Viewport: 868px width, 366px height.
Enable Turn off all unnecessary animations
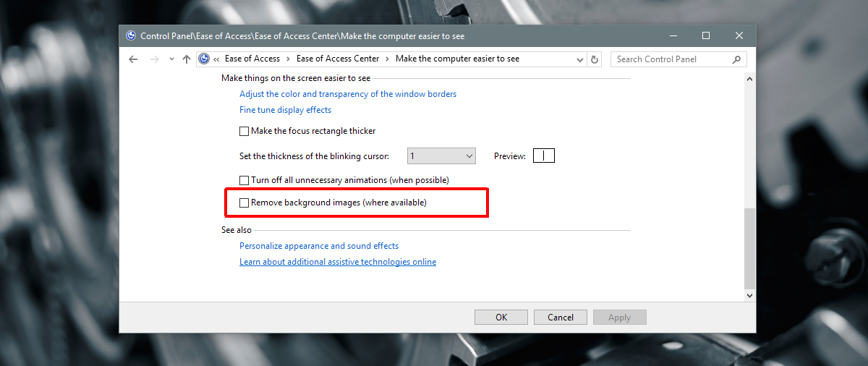[x=244, y=180]
